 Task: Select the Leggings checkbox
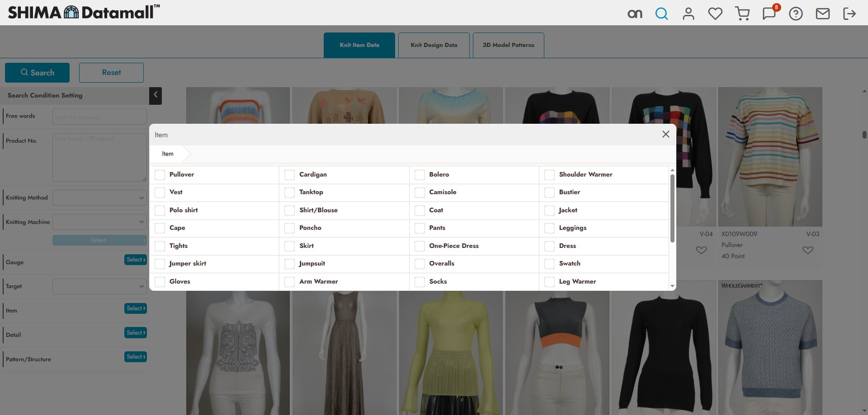pyautogui.click(x=549, y=228)
